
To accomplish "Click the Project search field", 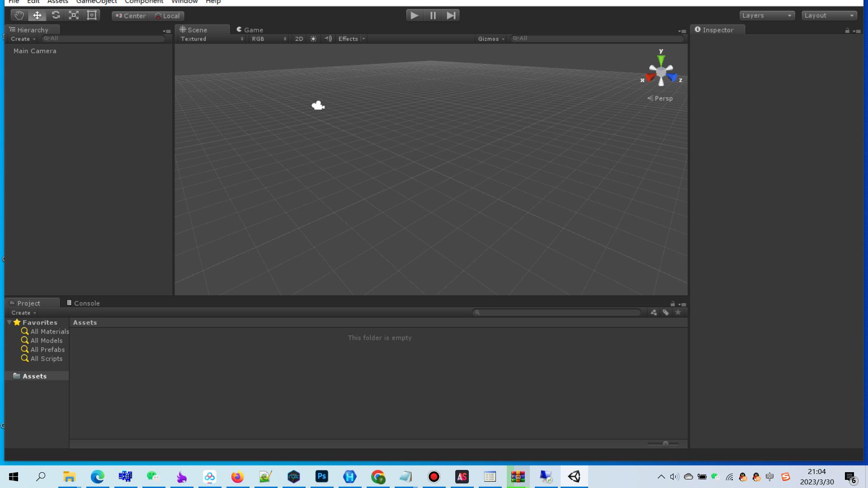I will [557, 312].
